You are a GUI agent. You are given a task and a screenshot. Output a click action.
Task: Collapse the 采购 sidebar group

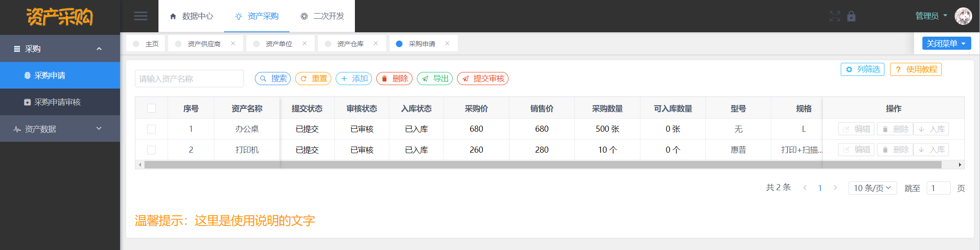pos(60,48)
